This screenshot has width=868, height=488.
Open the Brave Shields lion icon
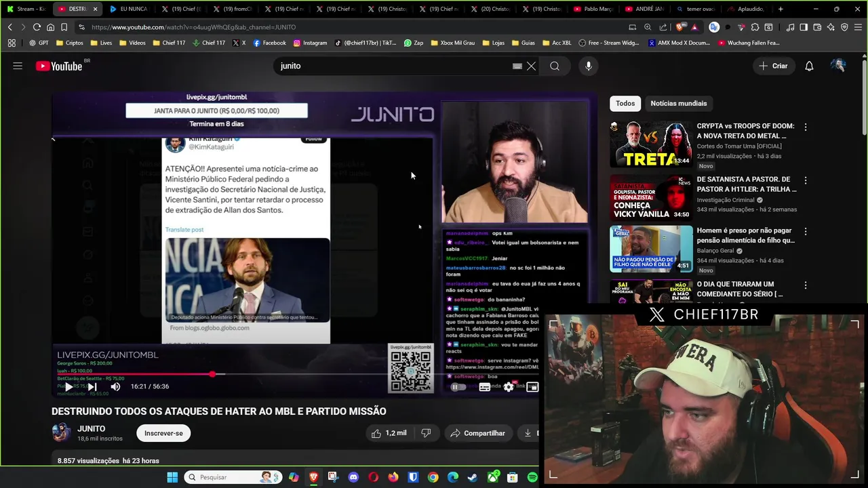coord(680,27)
